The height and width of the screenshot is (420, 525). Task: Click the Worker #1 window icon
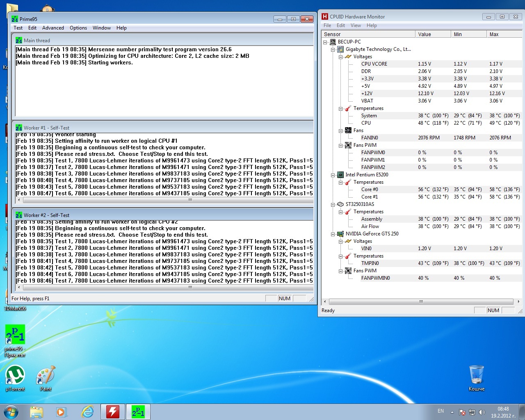click(19, 128)
